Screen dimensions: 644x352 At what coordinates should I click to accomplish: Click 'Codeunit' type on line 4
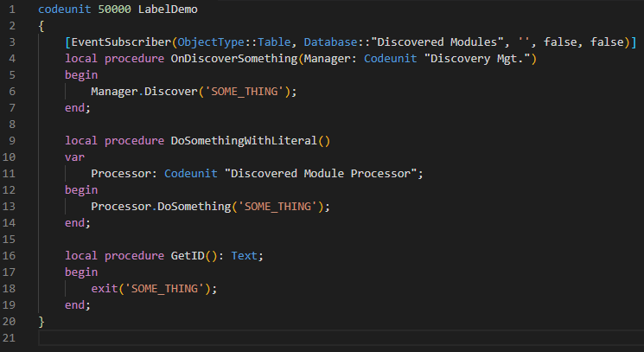tap(391, 58)
